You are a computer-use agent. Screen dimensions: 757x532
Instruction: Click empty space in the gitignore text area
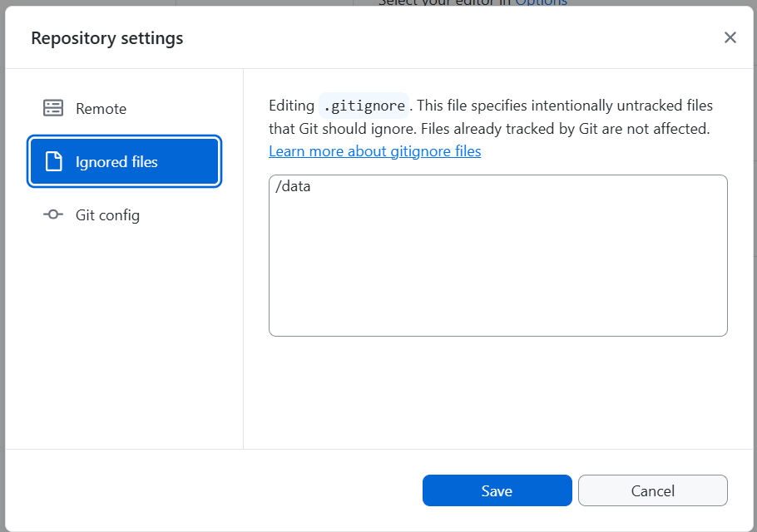point(497,266)
